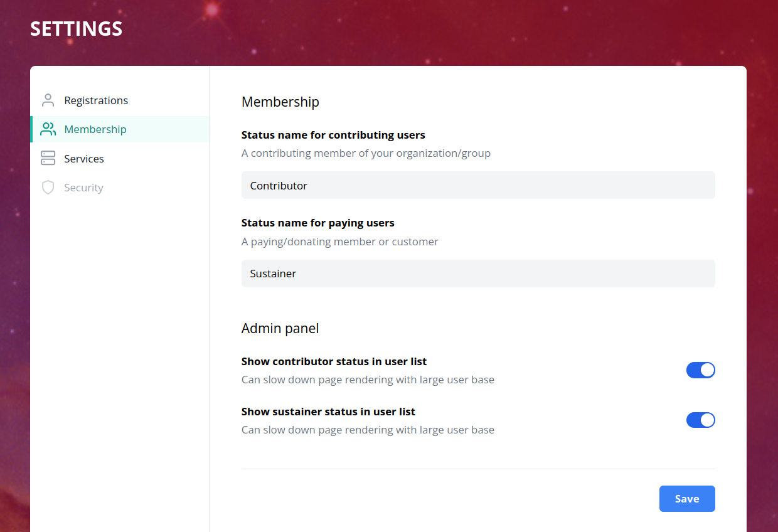
Task: Open the Security settings entry
Action: [x=83, y=188]
